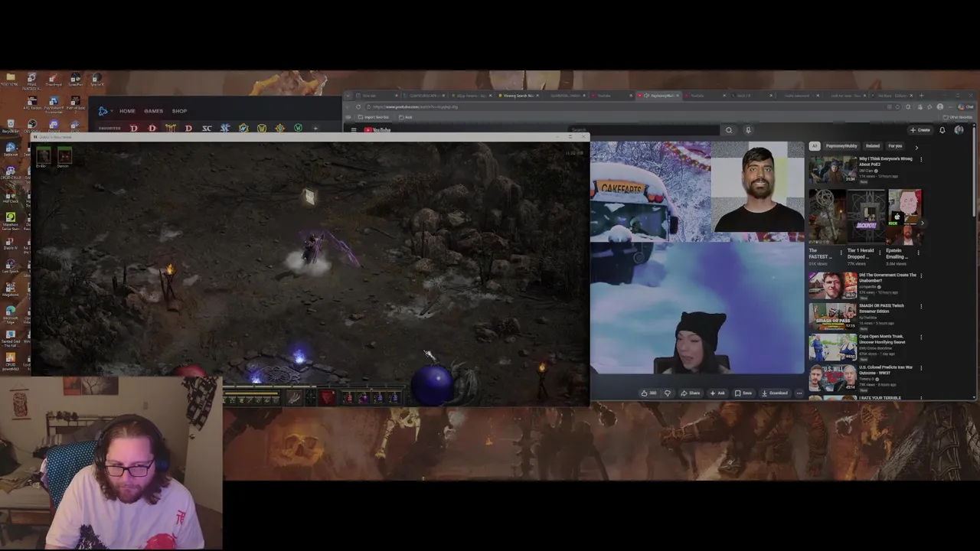
Task: Open more options for SMASH OR PASS video
Action: pyautogui.click(x=921, y=306)
